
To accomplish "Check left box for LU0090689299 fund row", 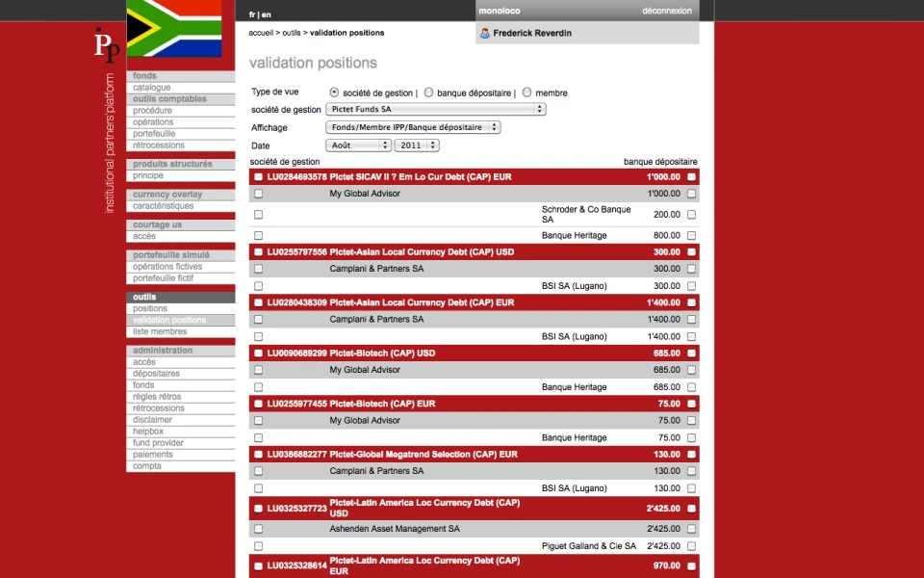I will coord(258,354).
